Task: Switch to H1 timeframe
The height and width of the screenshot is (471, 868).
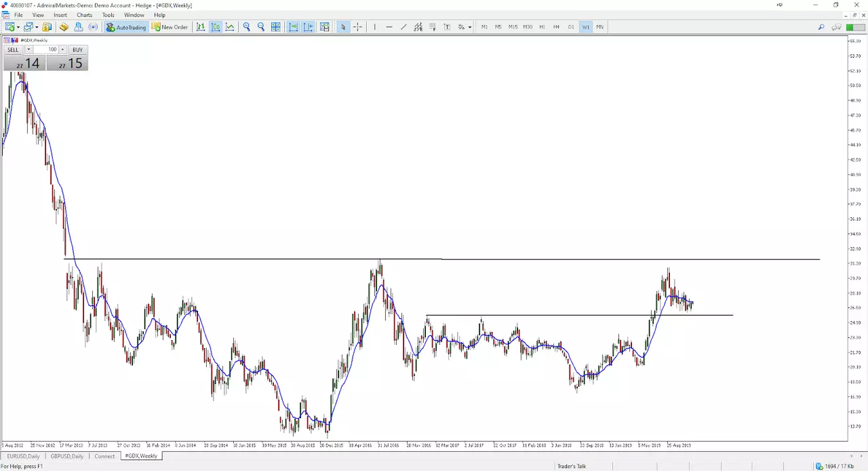Action: 542,27
